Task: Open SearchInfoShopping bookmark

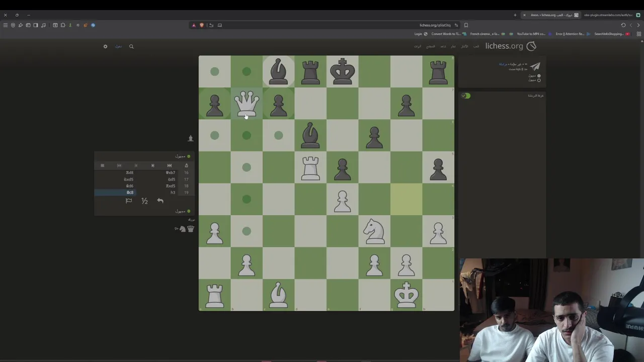Action: click(x=612, y=34)
